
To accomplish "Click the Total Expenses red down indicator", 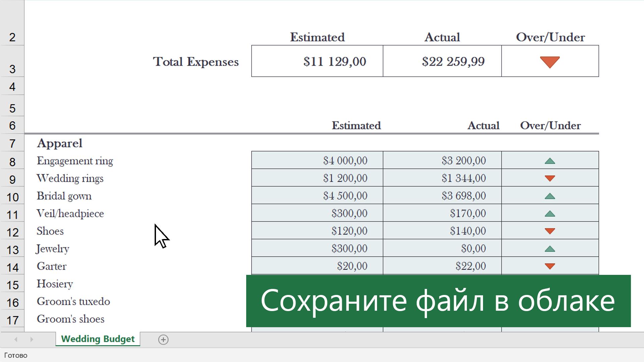I will [550, 62].
